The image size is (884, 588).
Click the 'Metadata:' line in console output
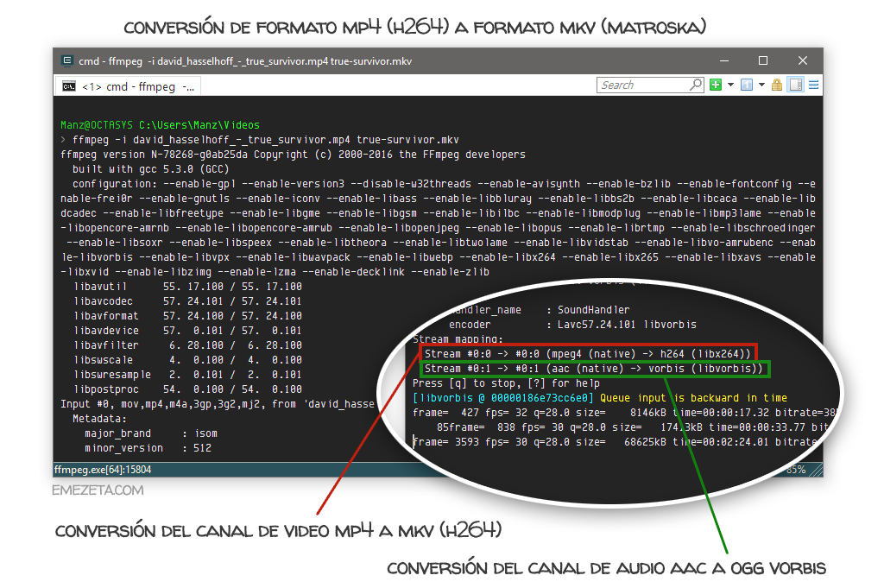(x=100, y=418)
